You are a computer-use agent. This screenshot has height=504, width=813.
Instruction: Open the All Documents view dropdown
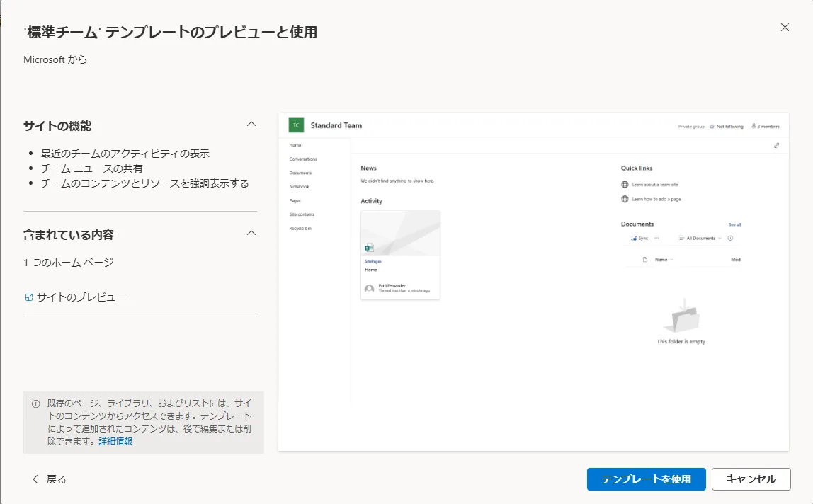click(x=700, y=238)
